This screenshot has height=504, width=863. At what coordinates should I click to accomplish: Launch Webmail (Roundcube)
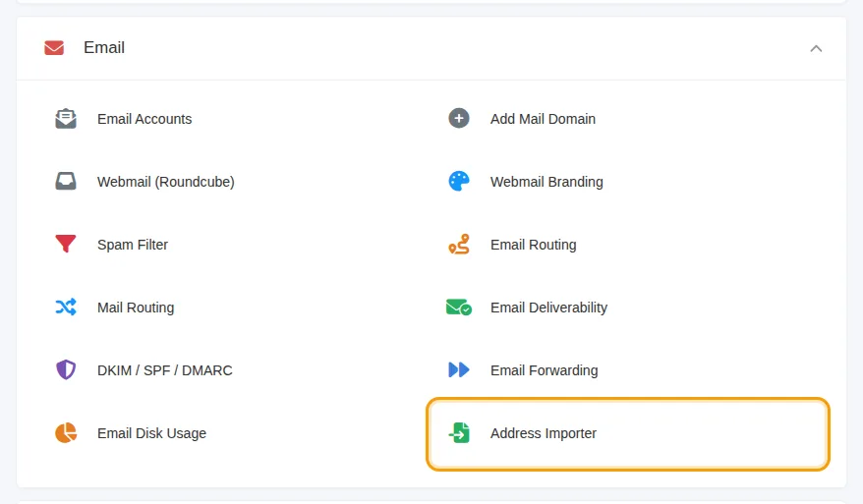166,182
